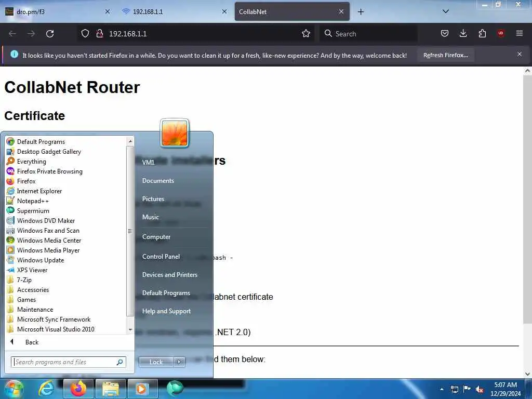Open Firefox application hamburger menu
This screenshot has width=532, height=399.
(520, 33)
